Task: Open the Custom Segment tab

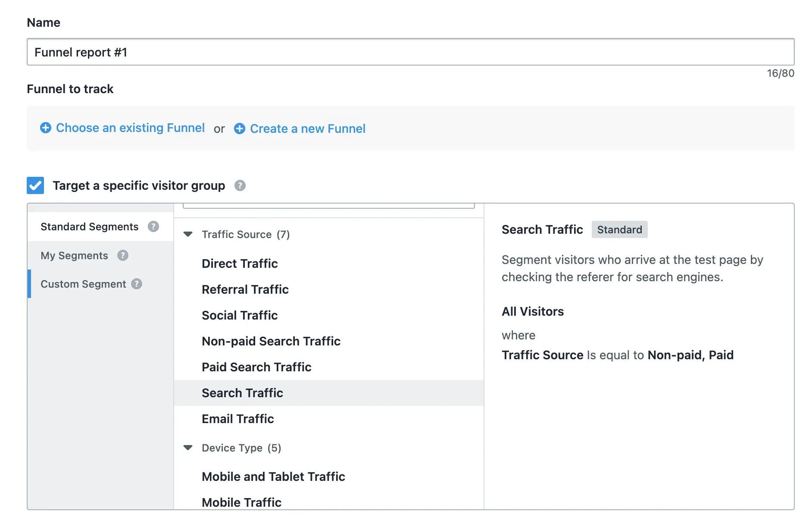Action: (83, 284)
